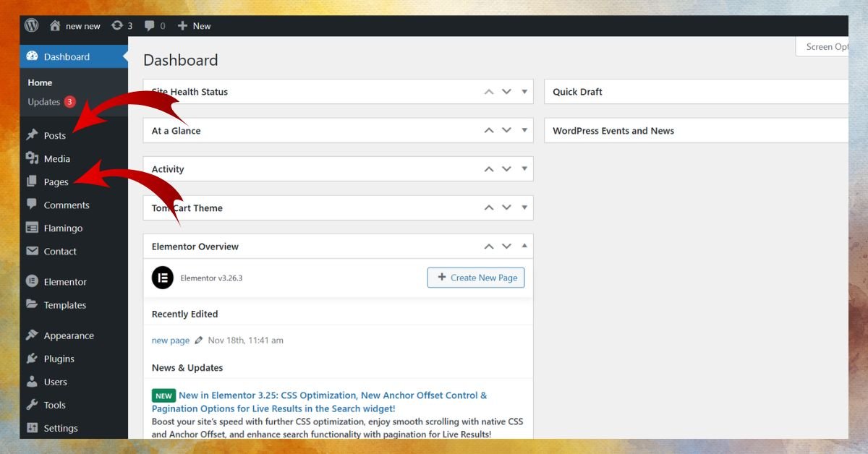Click the Elementor icon in sidebar
Screen dimensions: 868x454
click(32, 281)
